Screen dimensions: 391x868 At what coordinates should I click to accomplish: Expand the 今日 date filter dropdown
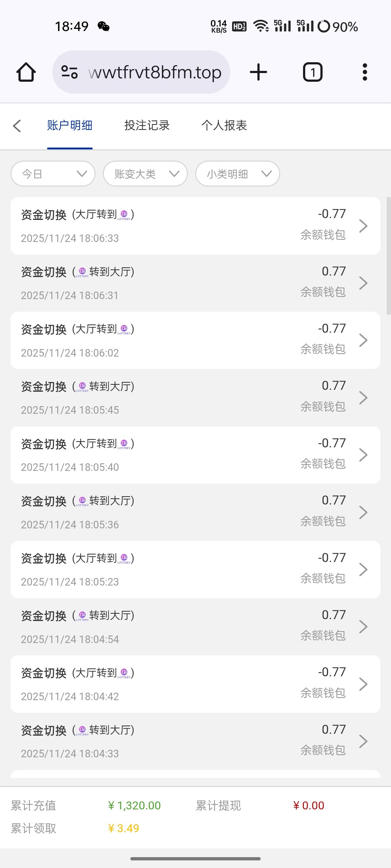(x=53, y=174)
